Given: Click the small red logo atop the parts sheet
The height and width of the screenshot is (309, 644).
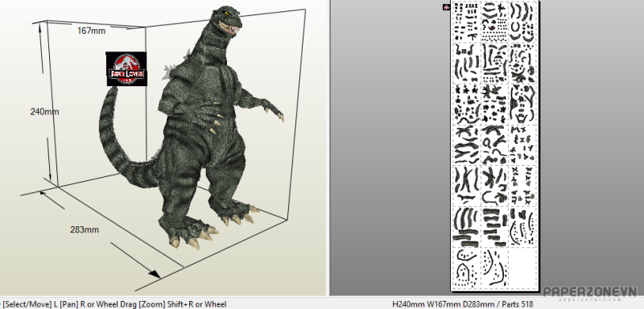Looking at the screenshot, I should click(x=447, y=6).
